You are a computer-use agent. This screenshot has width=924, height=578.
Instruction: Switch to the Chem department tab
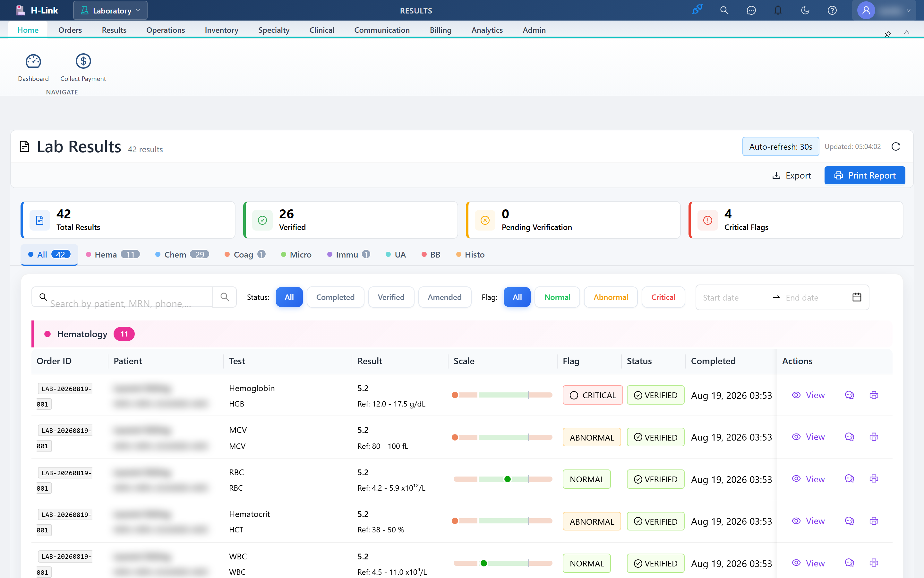[x=182, y=255]
